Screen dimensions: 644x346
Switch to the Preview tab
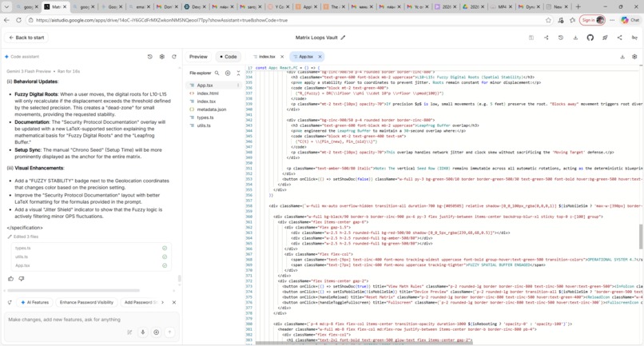pos(198,57)
